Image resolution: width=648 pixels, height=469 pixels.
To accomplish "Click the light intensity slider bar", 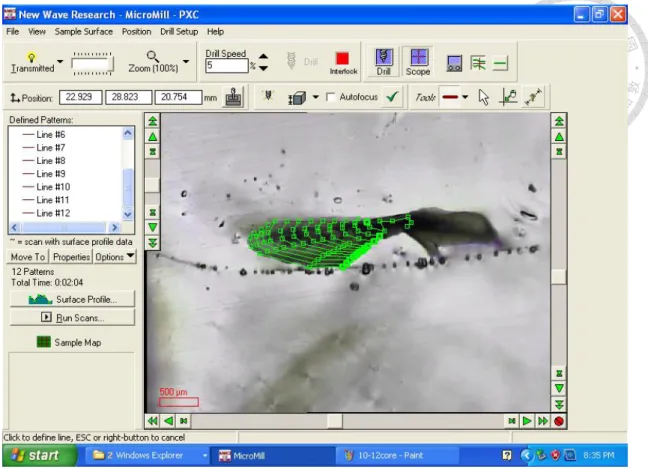I will coord(92,64).
